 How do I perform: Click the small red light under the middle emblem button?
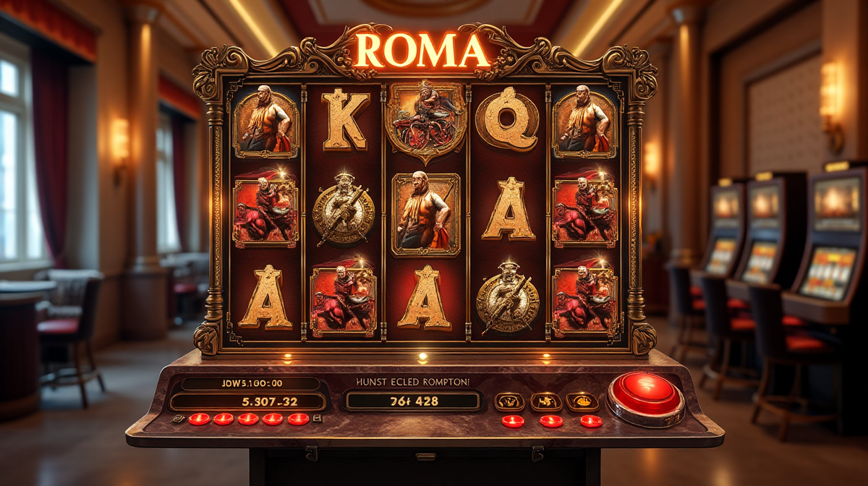551,421
